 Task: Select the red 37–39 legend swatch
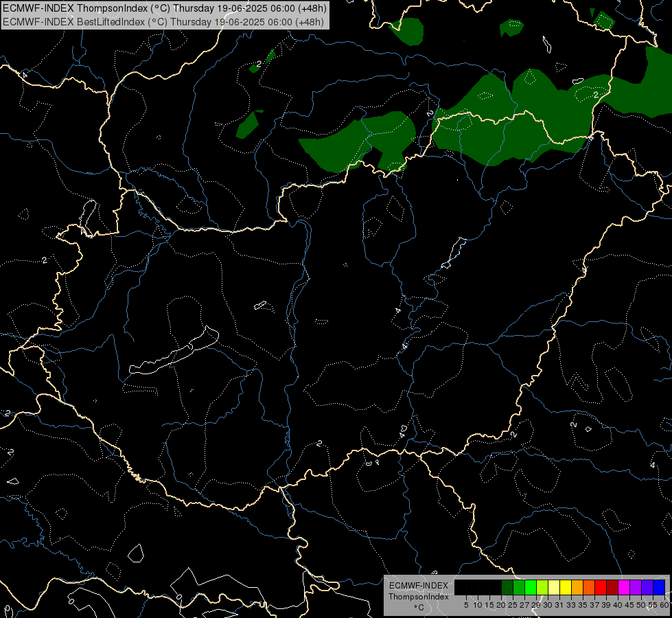pos(601,587)
